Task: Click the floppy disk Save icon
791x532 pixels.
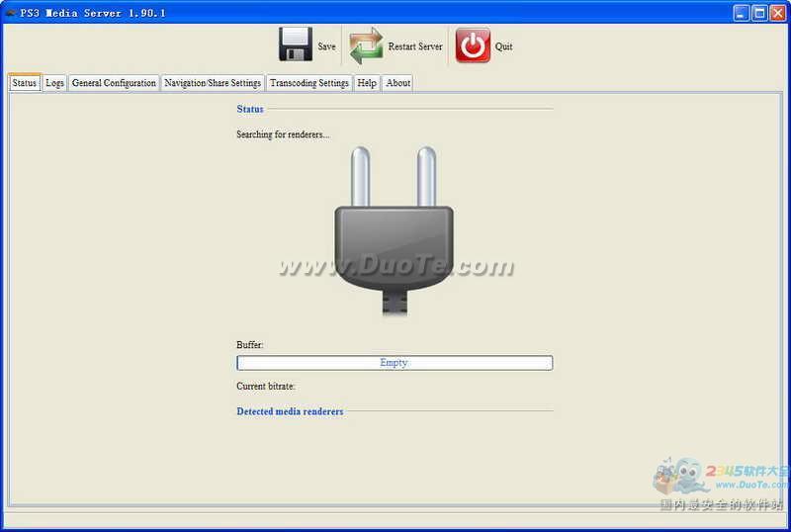Action: [x=295, y=44]
